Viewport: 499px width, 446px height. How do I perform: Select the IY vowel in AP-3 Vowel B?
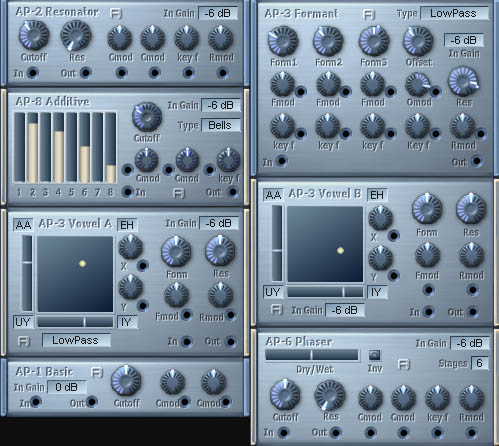pos(377,292)
